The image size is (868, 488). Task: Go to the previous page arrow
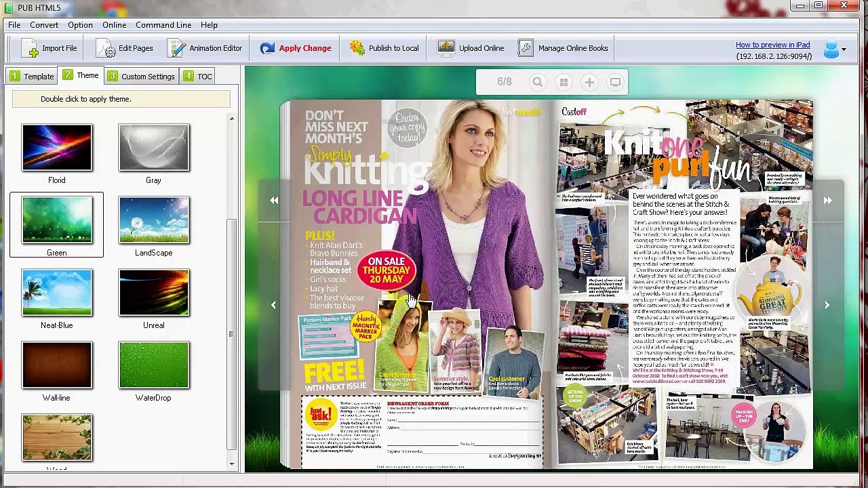pos(273,305)
